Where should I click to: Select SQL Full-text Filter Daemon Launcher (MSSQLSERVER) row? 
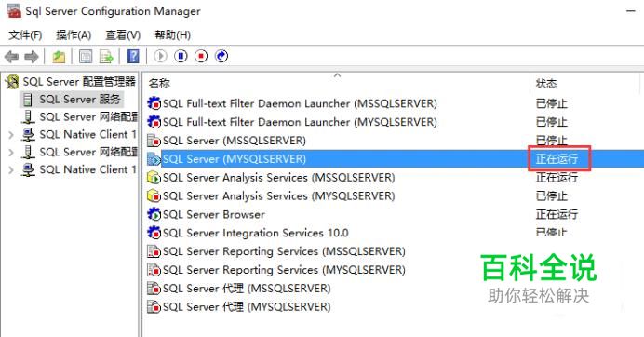(300, 103)
